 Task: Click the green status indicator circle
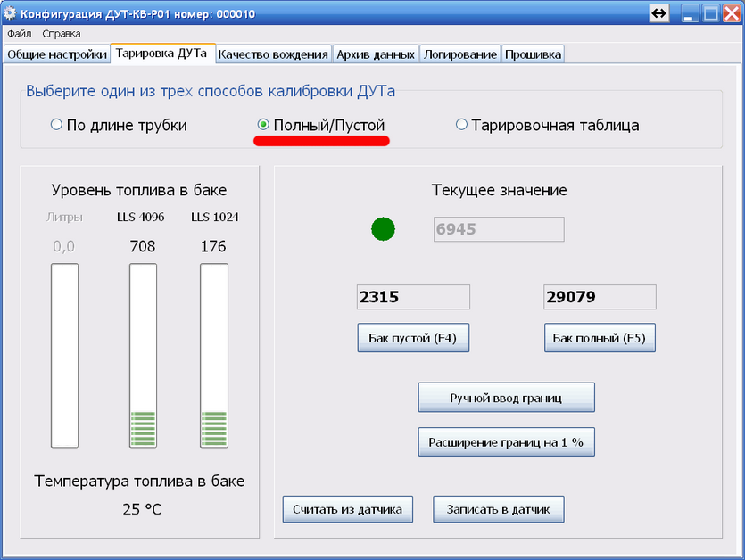point(383,229)
